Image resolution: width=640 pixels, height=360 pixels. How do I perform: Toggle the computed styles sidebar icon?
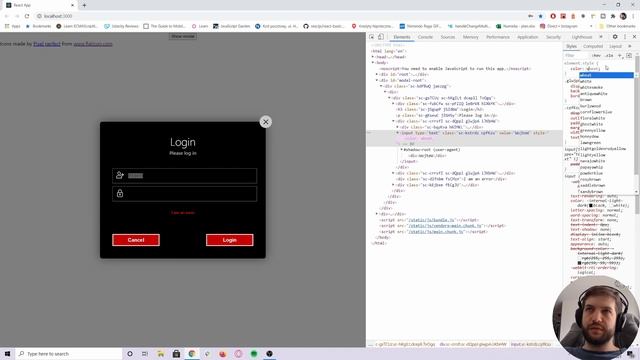point(629,56)
